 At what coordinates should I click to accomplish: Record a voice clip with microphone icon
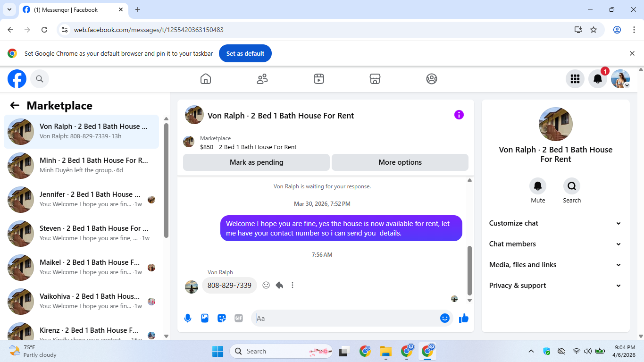point(188,318)
